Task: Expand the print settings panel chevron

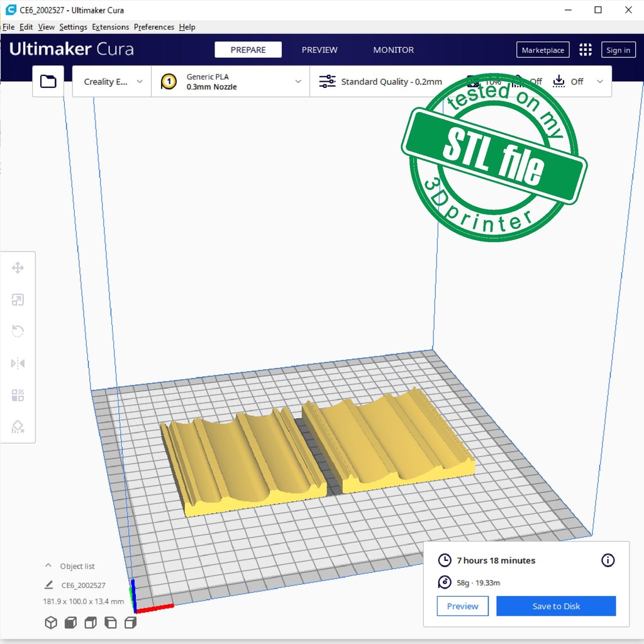Action: point(600,82)
